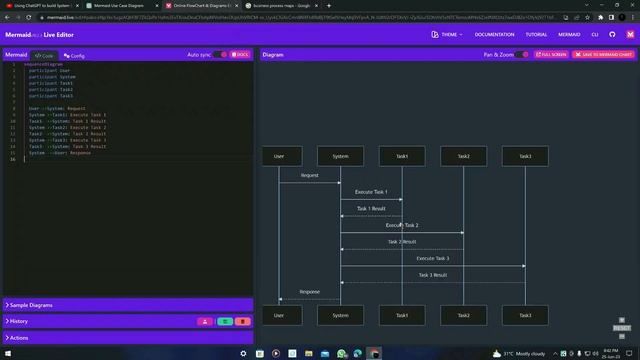Switch to the Config tab in editor

coord(74,56)
